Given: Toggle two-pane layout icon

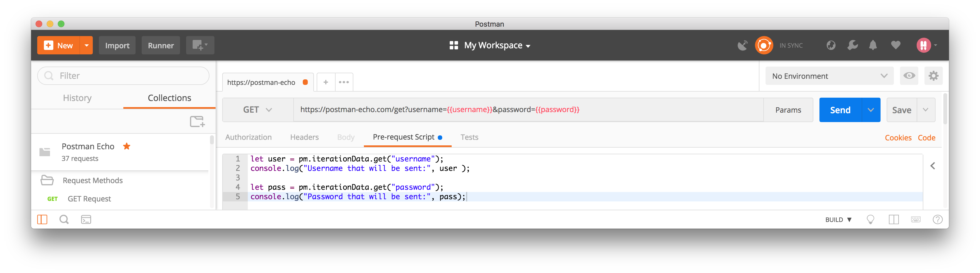Looking at the screenshot, I should [x=893, y=219].
